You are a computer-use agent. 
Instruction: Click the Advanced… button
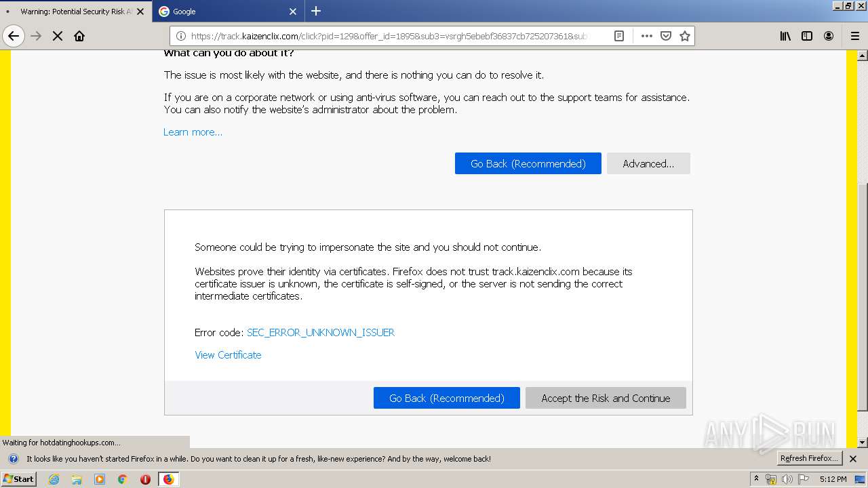click(x=648, y=163)
